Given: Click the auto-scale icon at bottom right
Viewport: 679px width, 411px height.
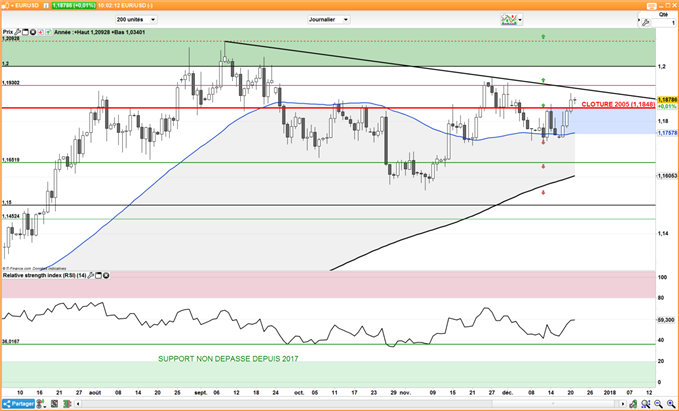Looking at the screenshot, I should point(634,404).
